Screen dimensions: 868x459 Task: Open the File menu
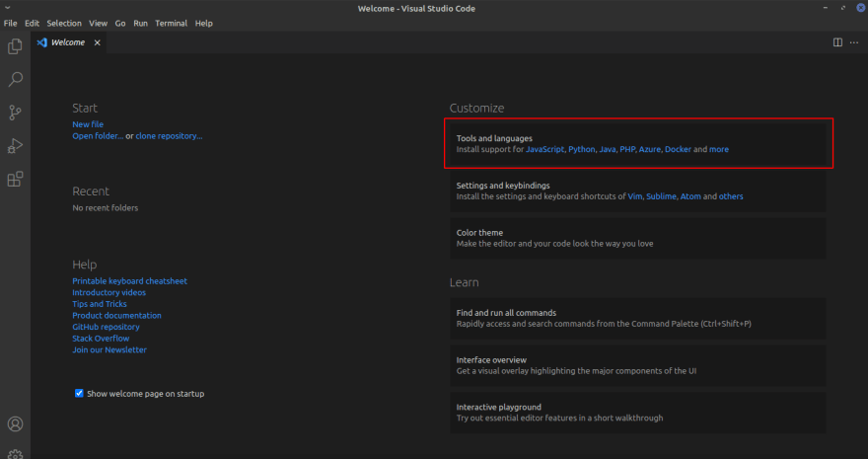10,24
